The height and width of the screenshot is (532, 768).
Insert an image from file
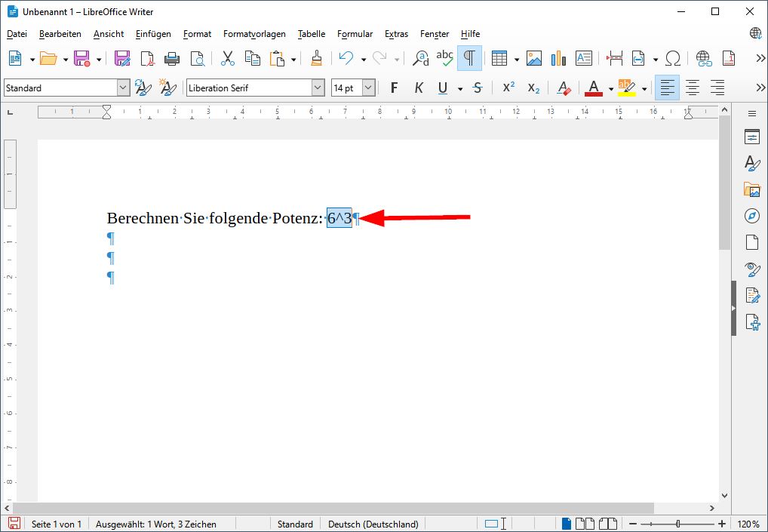click(533, 57)
